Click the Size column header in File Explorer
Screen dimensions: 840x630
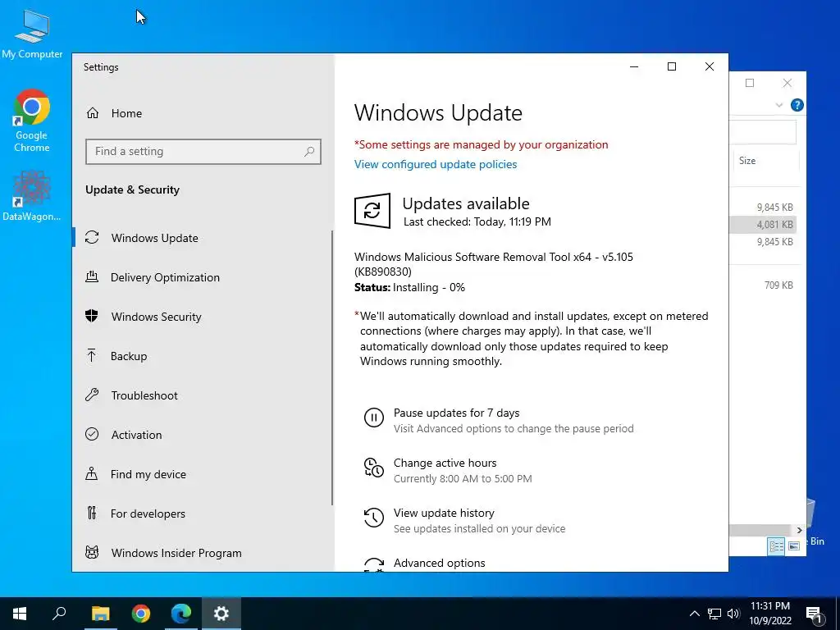point(746,160)
